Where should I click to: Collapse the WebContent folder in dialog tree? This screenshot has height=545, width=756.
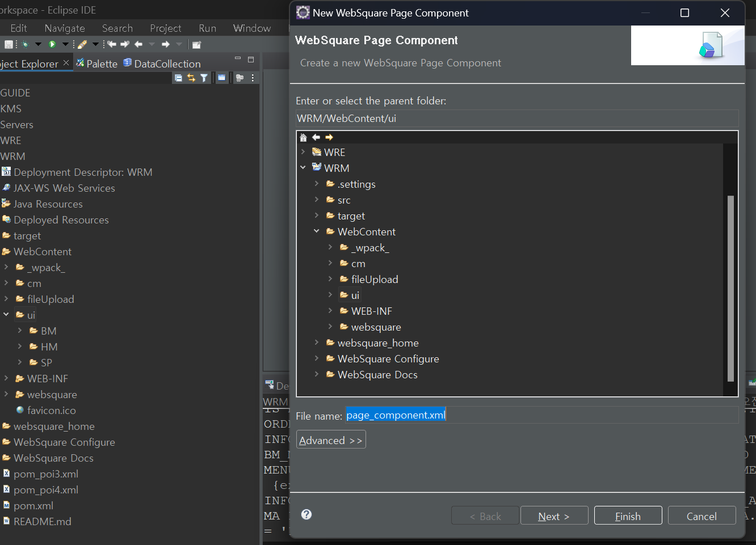317,231
